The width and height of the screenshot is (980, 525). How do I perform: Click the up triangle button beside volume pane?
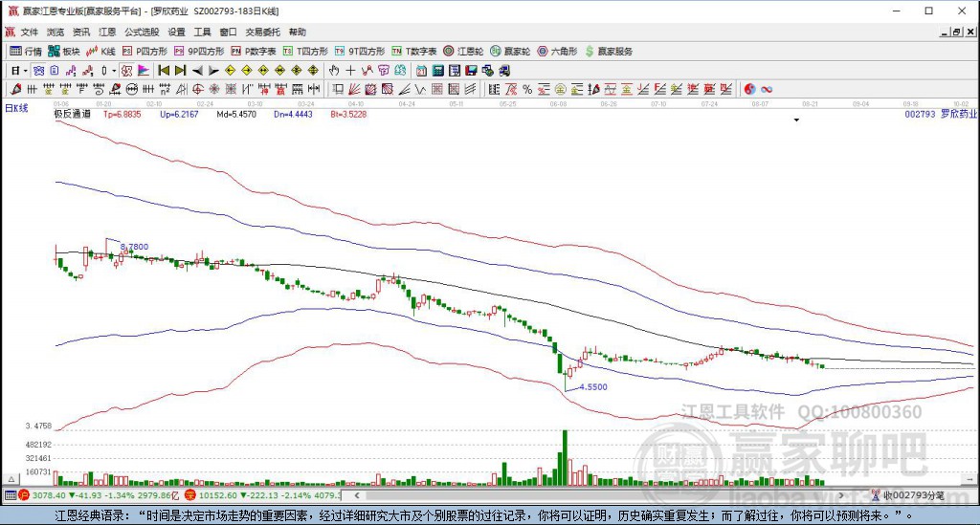(11, 479)
